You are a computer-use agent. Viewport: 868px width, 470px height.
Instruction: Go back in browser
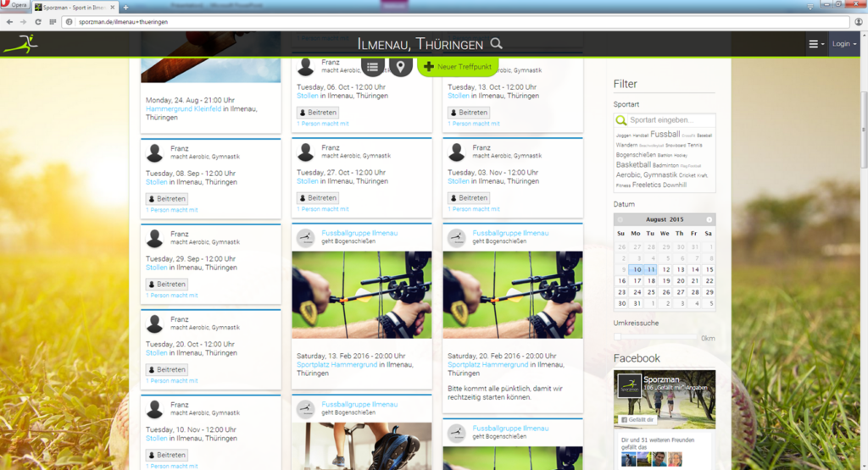(x=9, y=21)
